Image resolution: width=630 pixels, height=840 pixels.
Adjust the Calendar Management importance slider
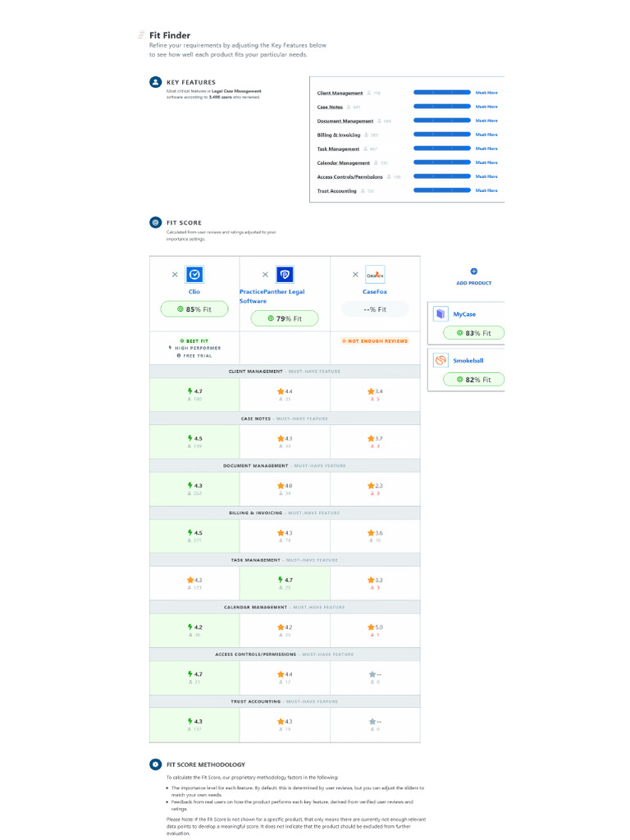point(442,162)
